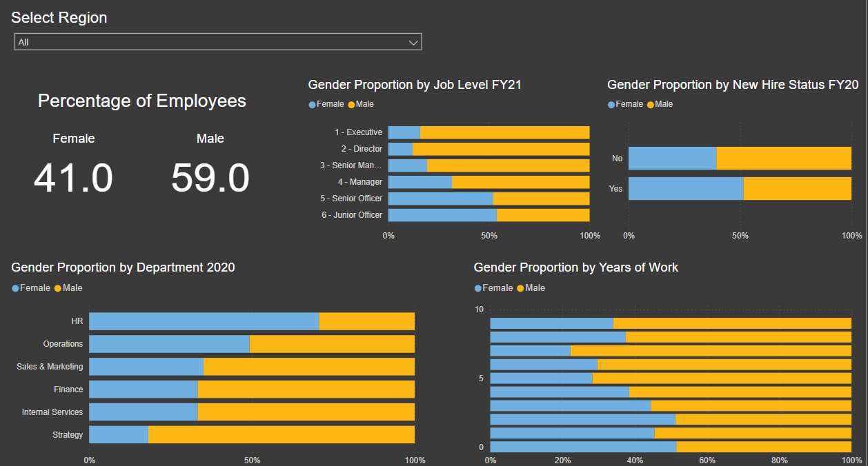Click Female legend dot in Department 2020 chart
This screenshot has height=466, width=868.
pyautogui.click(x=16, y=288)
